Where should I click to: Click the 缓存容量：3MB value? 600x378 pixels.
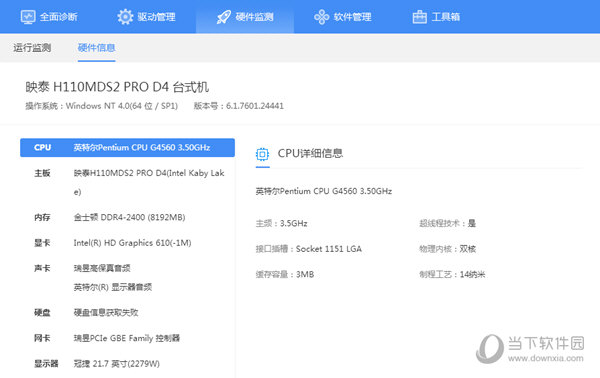click(x=285, y=274)
